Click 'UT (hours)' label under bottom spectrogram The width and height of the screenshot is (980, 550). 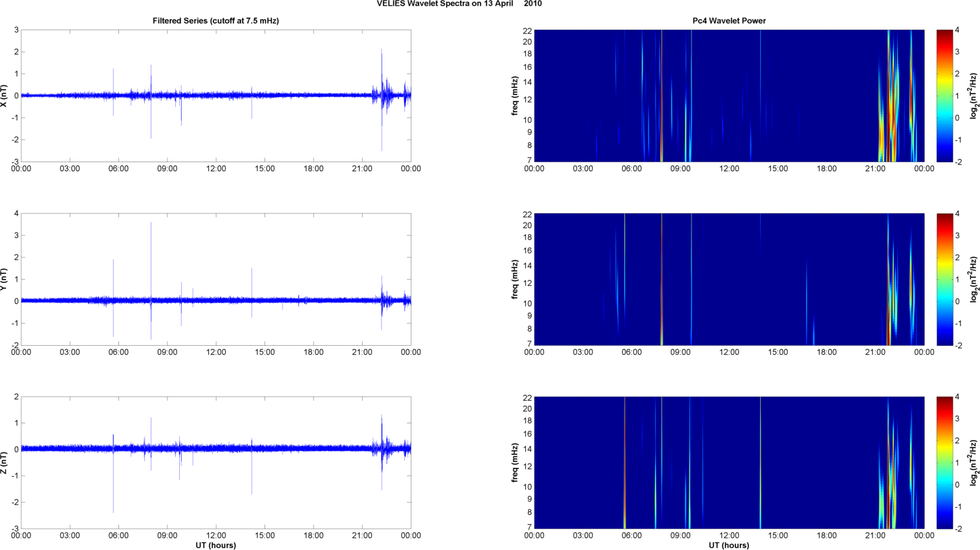coord(729,545)
